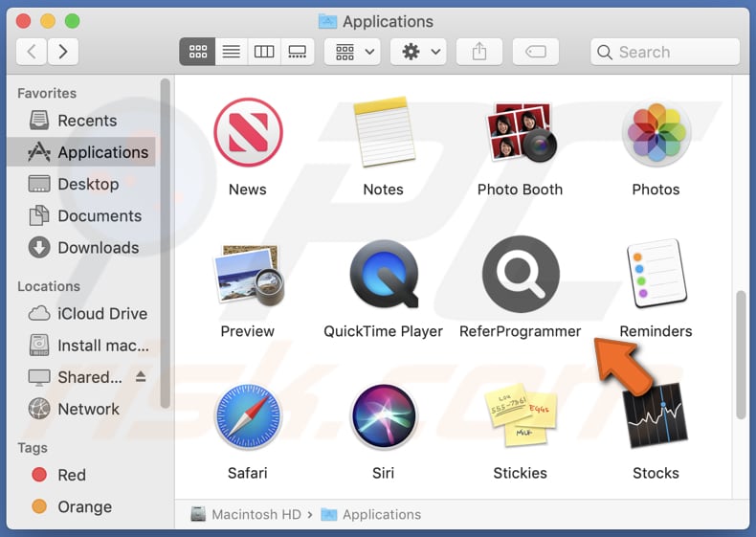Open the Photos app icon
Viewport: 756px width, 537px height.
coord(656,132)
